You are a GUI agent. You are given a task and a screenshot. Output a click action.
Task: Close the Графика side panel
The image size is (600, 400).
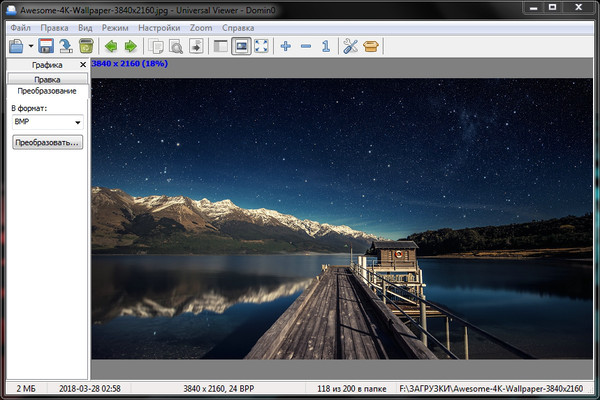(x=83, y=64)
